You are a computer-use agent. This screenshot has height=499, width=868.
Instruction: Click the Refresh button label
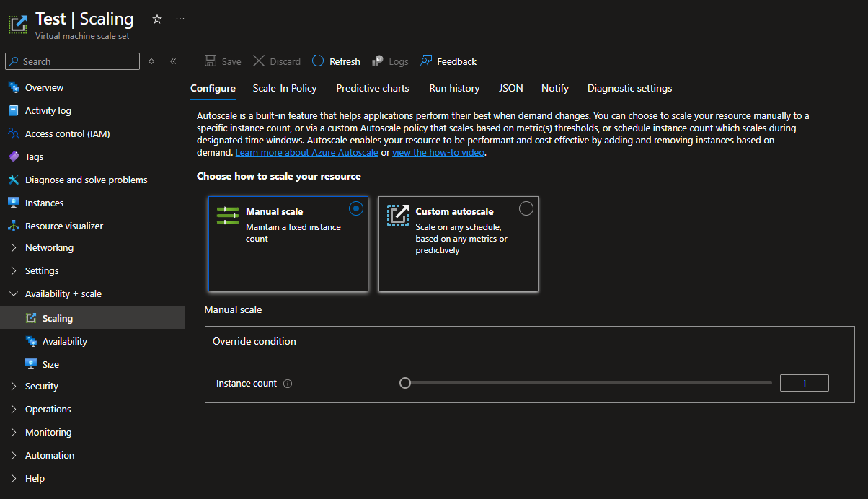click(x=345, y=61)
